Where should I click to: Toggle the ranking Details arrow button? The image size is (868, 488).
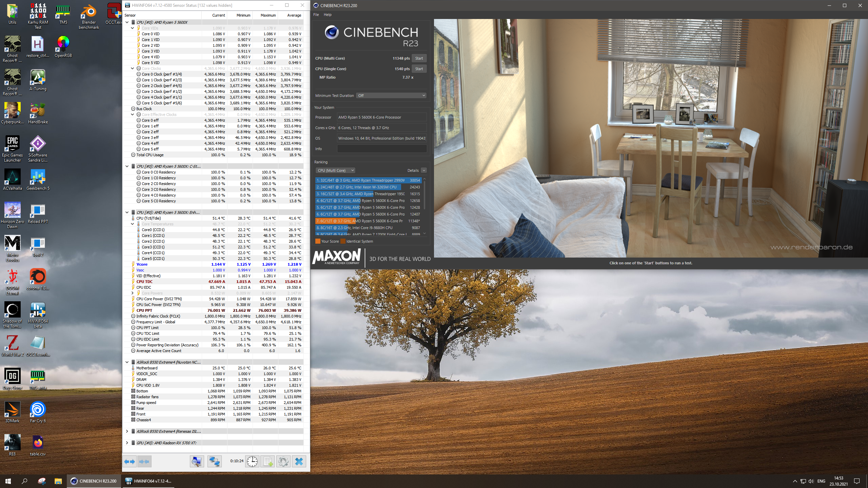tap(424, 170)
